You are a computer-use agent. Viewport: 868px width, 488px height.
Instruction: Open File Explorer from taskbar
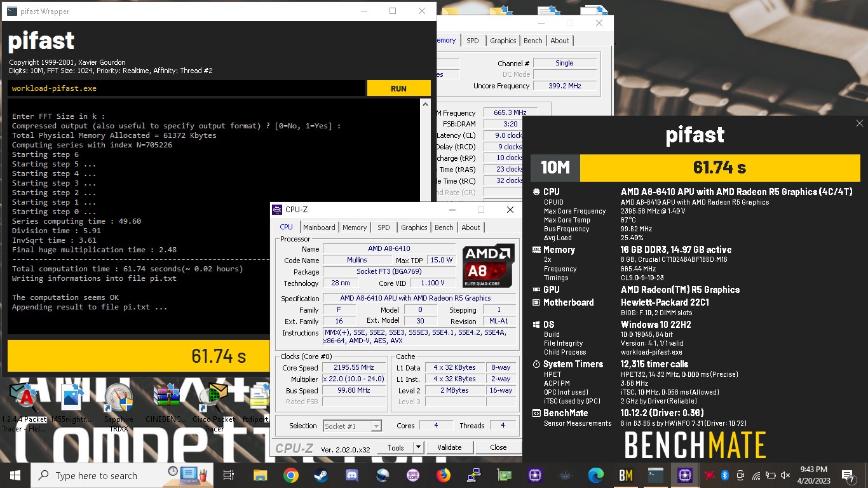(x=260, y=475)
